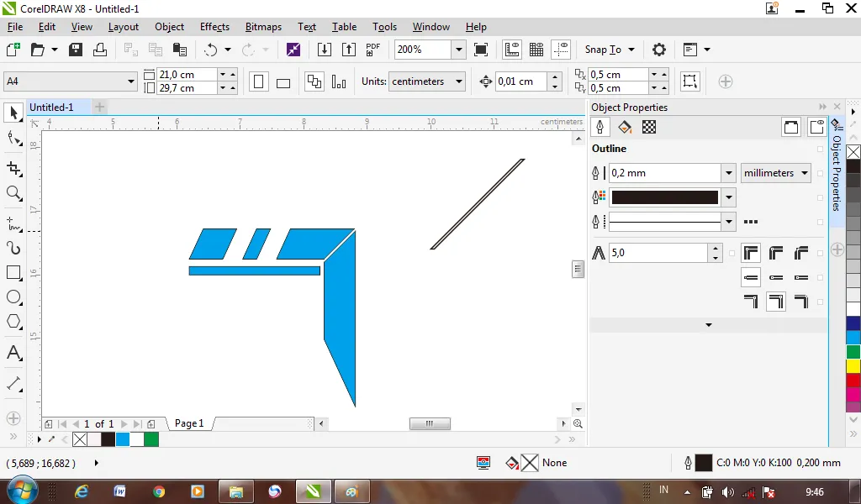The height and width of the screenshot is (504, 861).
Task: Toggle full-screen preview
Action: (x=480, y=50)
